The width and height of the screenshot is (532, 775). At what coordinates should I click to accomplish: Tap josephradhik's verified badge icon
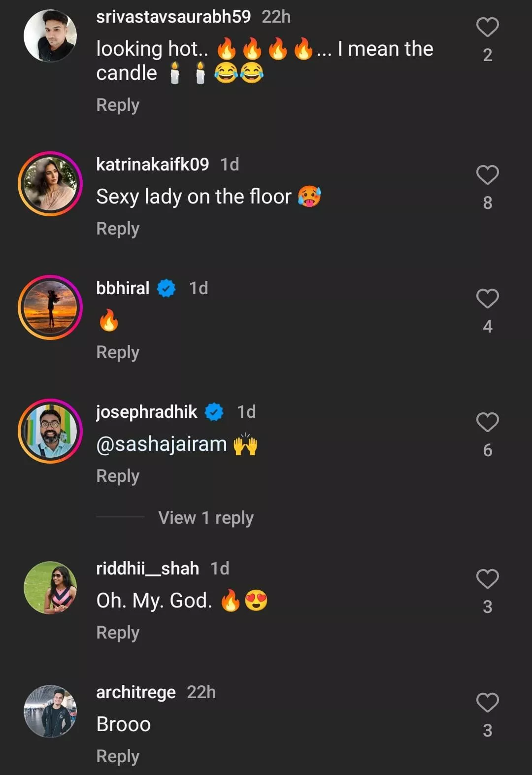[x=214, y=412]
